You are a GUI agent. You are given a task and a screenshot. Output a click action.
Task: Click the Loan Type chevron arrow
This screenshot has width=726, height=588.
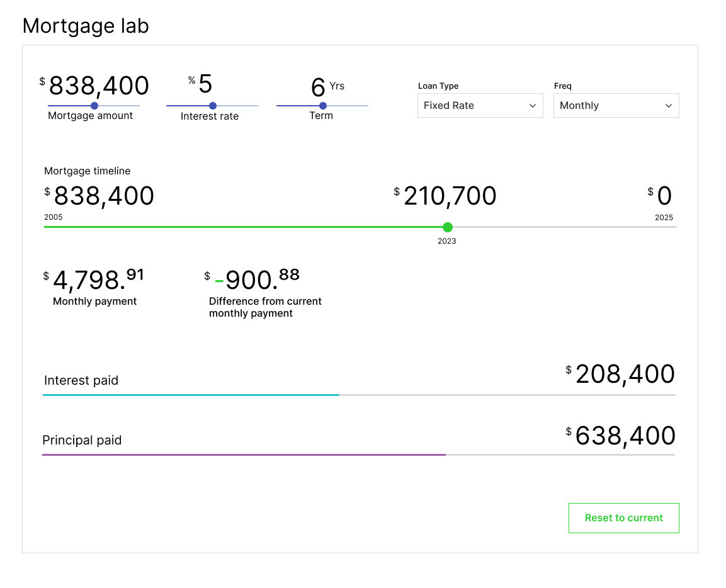(533, 106)
